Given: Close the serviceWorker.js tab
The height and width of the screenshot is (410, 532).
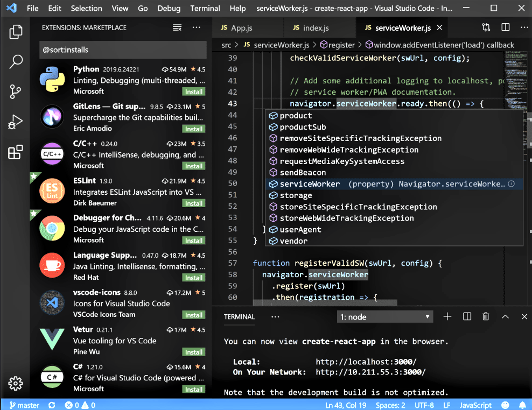Looking at the screenshot, I should pyautogui.click(x=439, y=27).
